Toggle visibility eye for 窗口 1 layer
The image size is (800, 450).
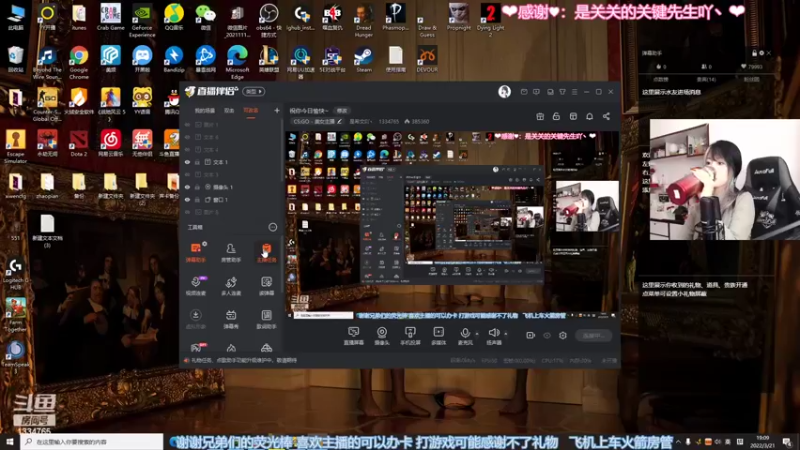click(187, 199)
